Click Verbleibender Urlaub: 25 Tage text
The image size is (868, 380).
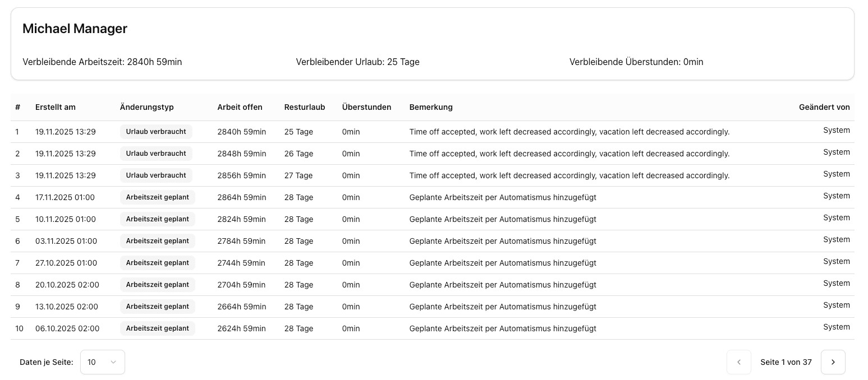coord(358,62)
